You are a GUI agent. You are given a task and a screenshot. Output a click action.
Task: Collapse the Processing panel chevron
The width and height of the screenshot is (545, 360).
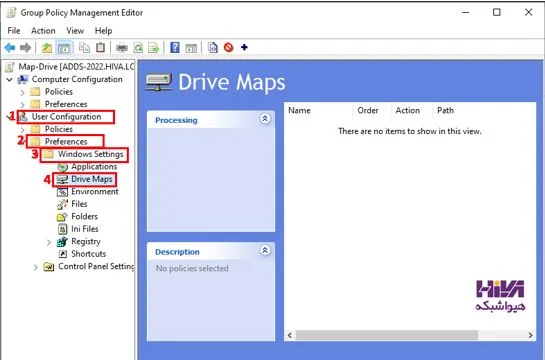coord(265,119)
